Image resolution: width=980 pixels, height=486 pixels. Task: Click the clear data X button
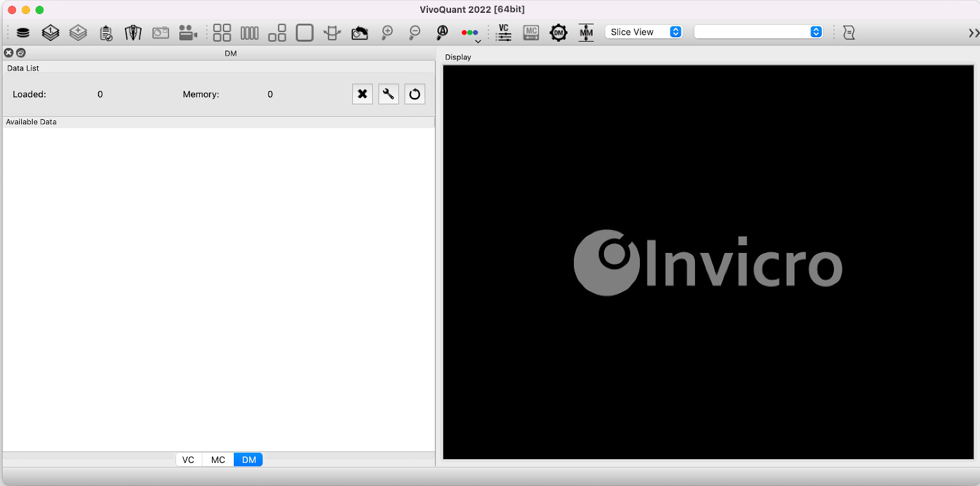[362, 93]
